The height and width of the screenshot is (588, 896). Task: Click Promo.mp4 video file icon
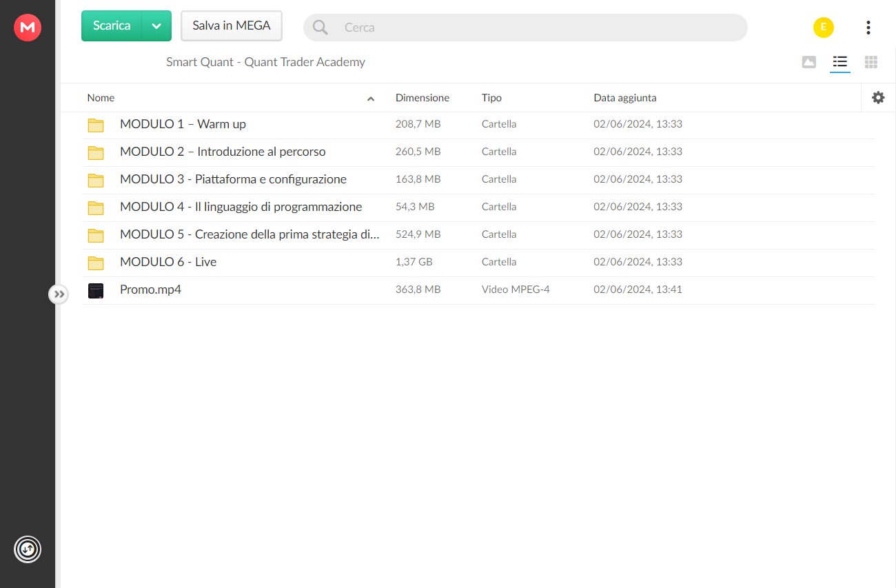tap(96, 290)
